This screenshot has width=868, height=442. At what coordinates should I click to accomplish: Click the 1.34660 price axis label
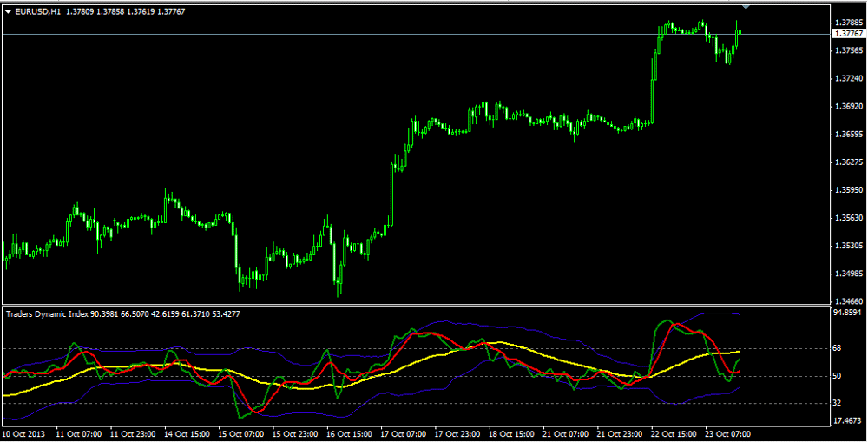pyautogui.click(x=848, y=301)
